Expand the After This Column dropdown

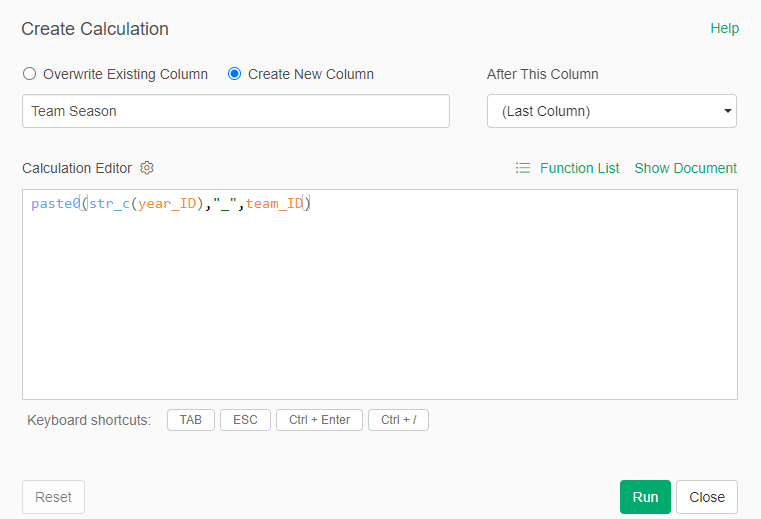[x=611, y=111]
